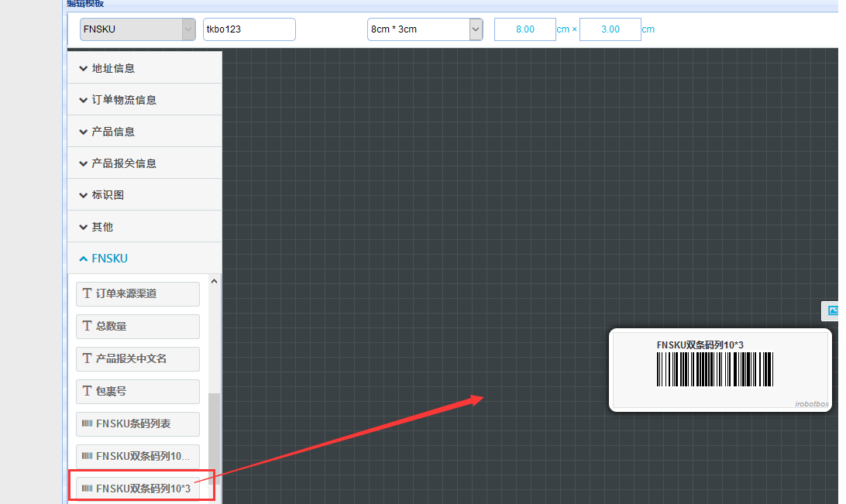Click the barcode preview card on the canvas
846x504 pixels.
click(x=720, y=370)
